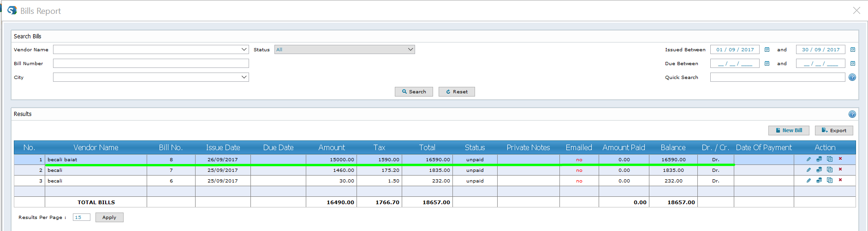Apply the results per page setting

point(109,218)
